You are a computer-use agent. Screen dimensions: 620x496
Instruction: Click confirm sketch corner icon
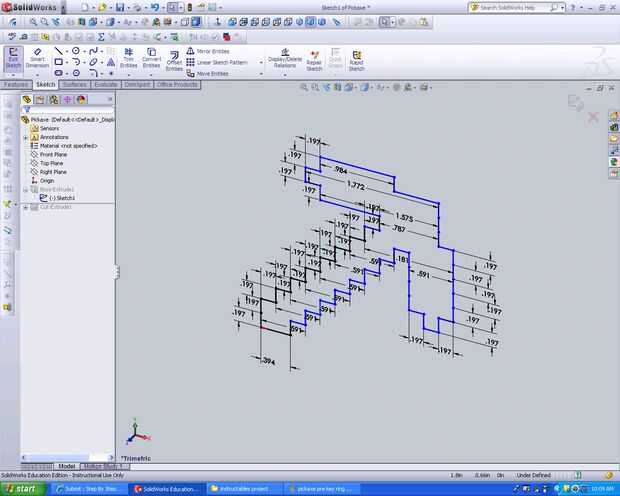click(x=575, y=102)
